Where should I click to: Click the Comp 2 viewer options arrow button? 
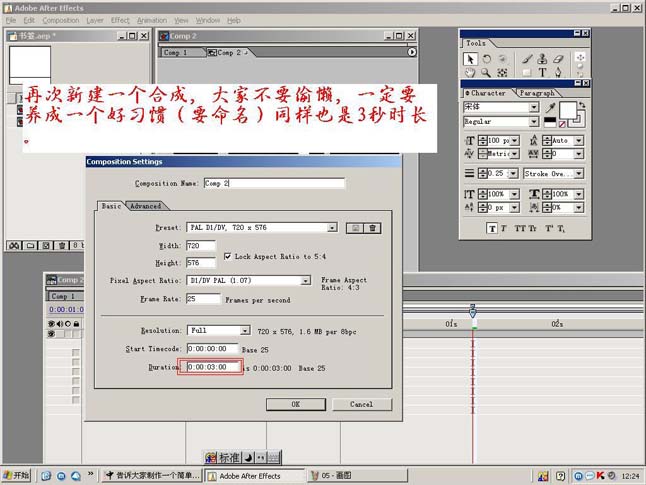point(412,52)
